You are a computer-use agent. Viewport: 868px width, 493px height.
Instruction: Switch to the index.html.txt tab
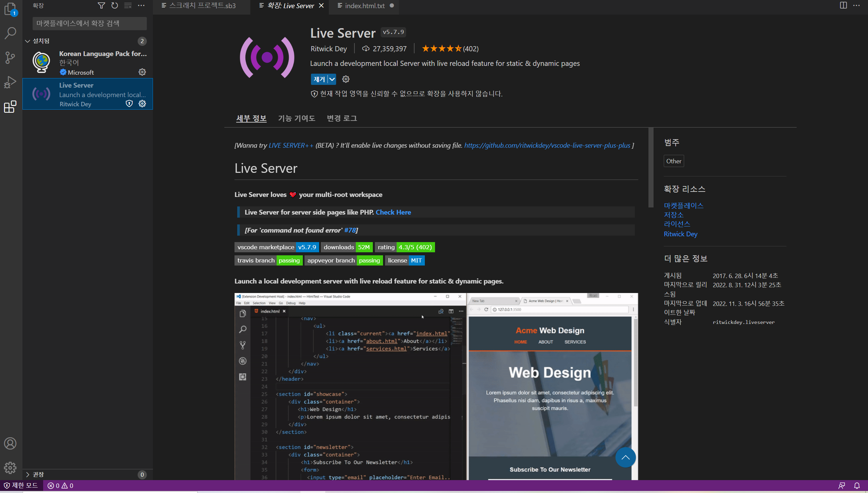(x=364, y=6)
